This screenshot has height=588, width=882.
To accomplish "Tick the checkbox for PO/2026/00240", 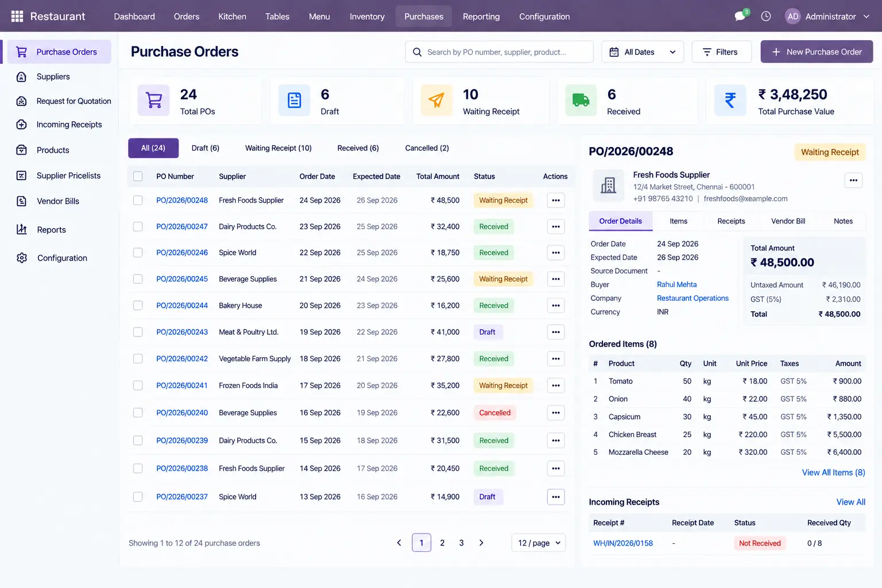I will coord(138,413).
